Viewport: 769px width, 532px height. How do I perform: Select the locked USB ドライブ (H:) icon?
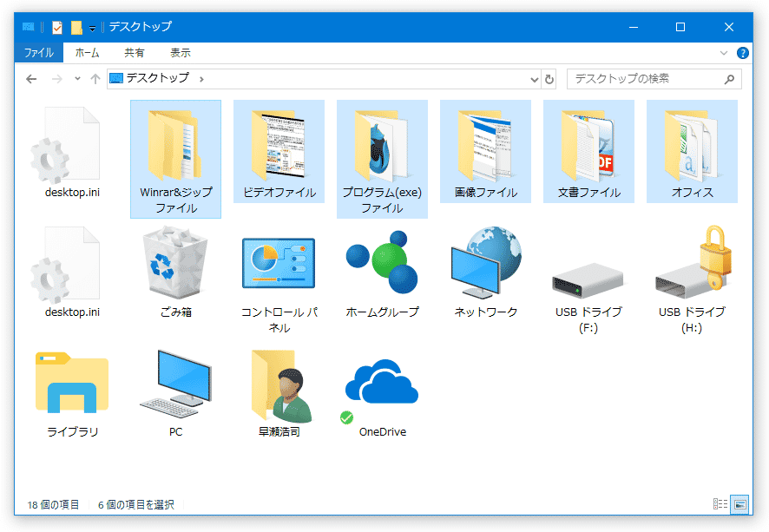click(693, 262)
